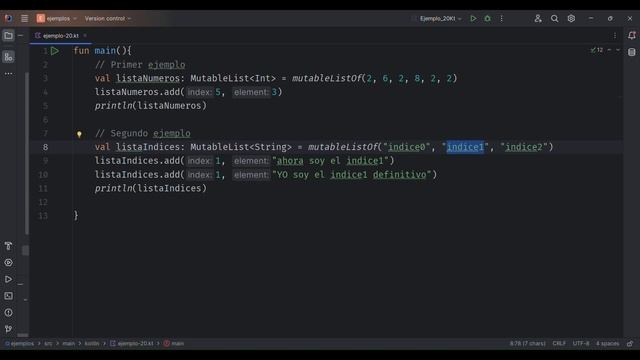Open the Problems tool window
This screenshot has height=360, width=640.
(8, 313)
